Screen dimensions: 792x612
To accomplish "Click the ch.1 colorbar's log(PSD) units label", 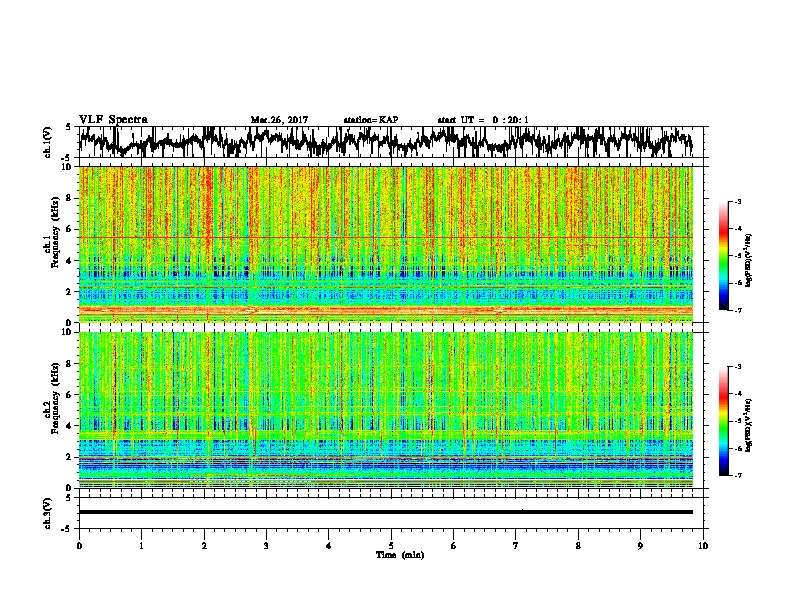I will [x=749, y=261].
